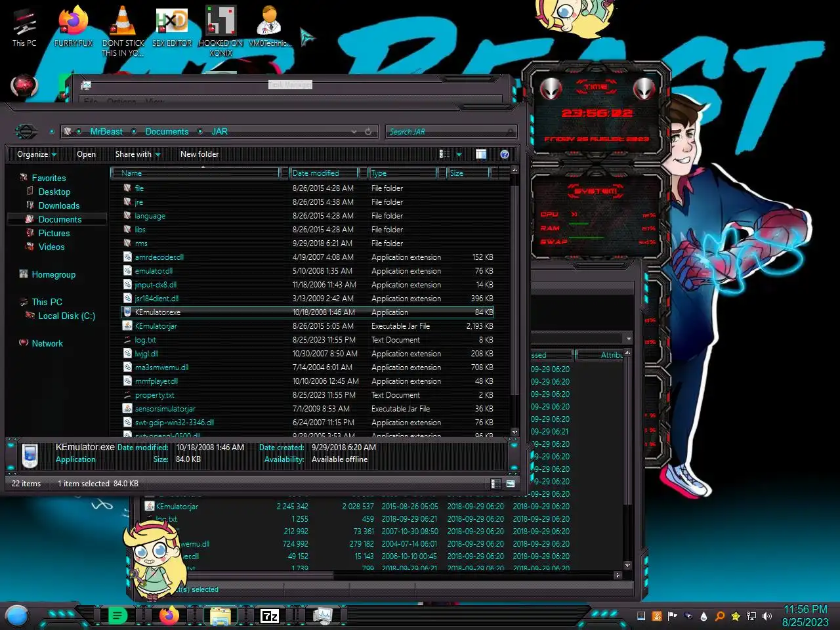Image resolution: width=840 pixels, height=630 pixels.
Task: Click the Explorer back navigation button
Action: click(26, 132)
